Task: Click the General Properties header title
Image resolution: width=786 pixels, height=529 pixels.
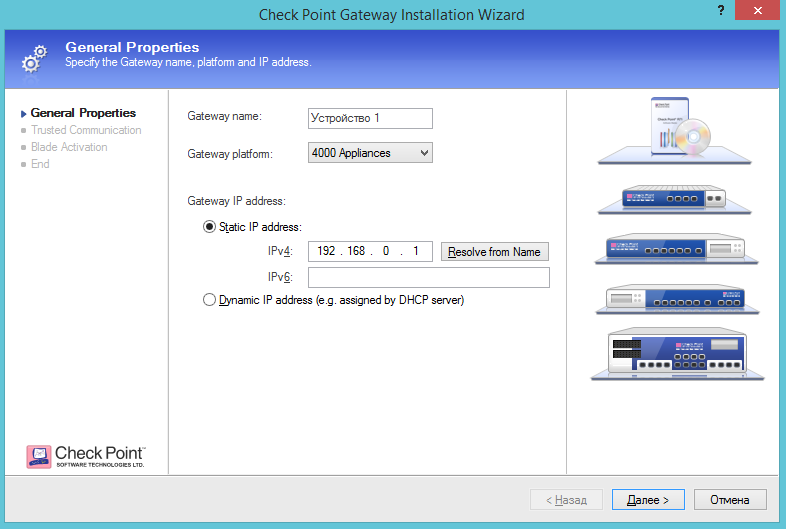Action: click(x=132, y=47)
